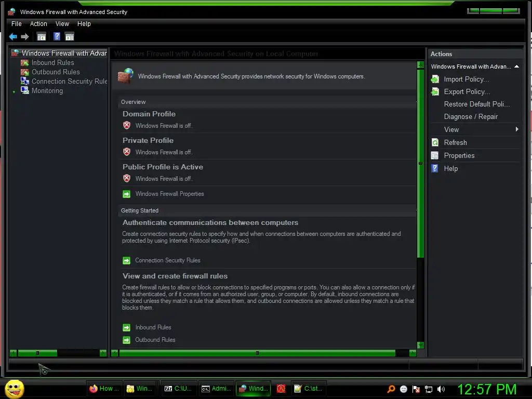
Task: Open Inbound Rules link in center pane
Action: (x=153, y=327)
